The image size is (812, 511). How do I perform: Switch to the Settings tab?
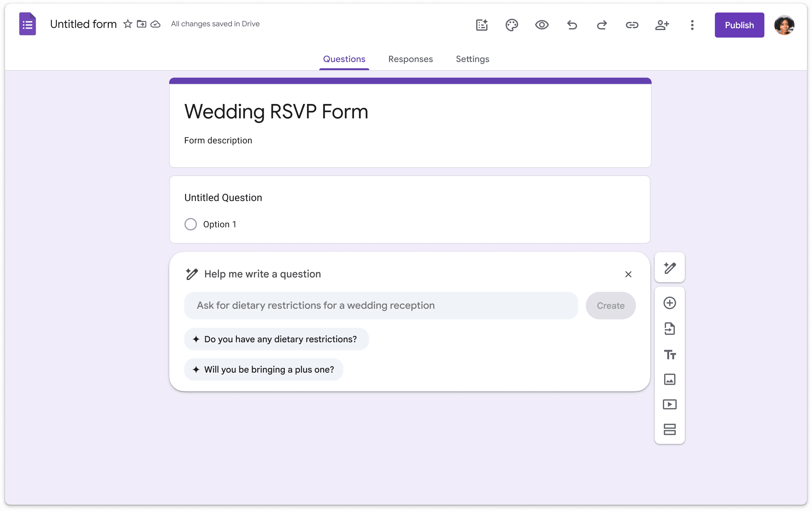[472, 59]
